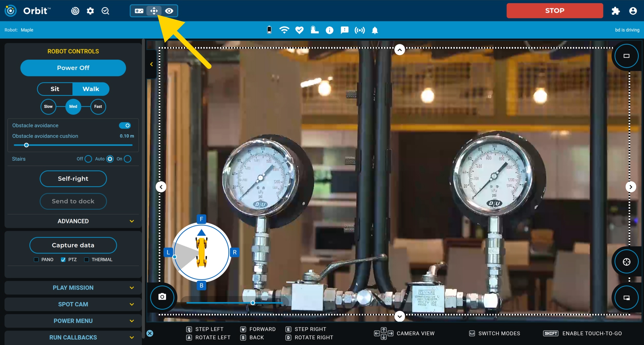Check the robot battery status icon
The width and height of the screenshot is (644, 345).
point(269,30)
